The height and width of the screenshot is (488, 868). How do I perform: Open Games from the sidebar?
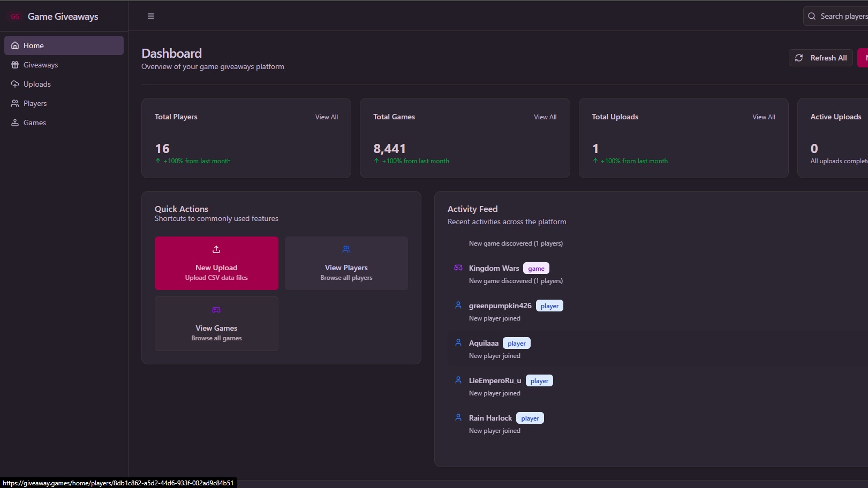(35, 123)
